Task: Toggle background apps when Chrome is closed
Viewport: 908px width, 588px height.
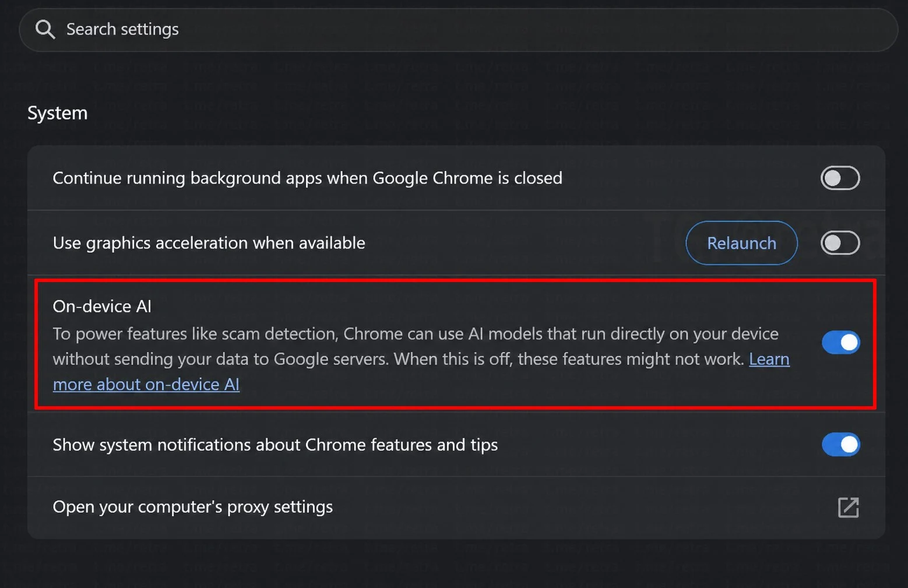Action: pyautogui.click(x=840, y=178)
